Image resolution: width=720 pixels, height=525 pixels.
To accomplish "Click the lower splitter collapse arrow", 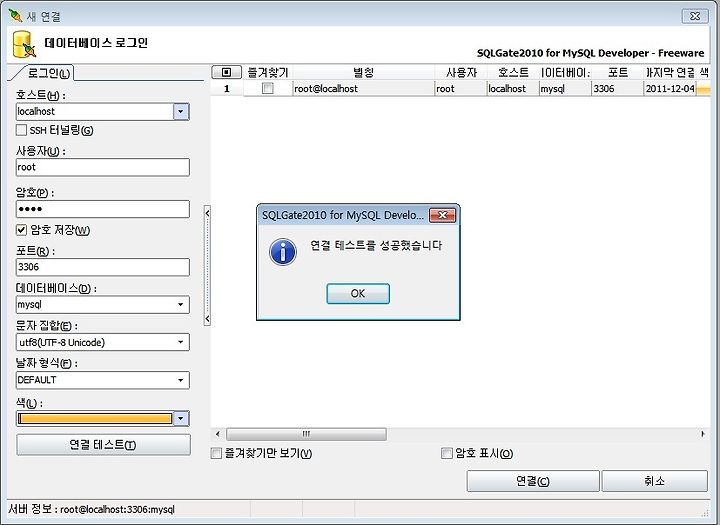I will pos(207,318).
